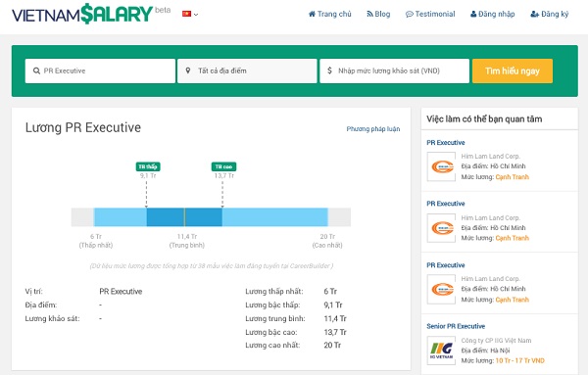Click the Lương PR Executive heading
The width and height of the screenshot is (588, 375).
[83, 127]
